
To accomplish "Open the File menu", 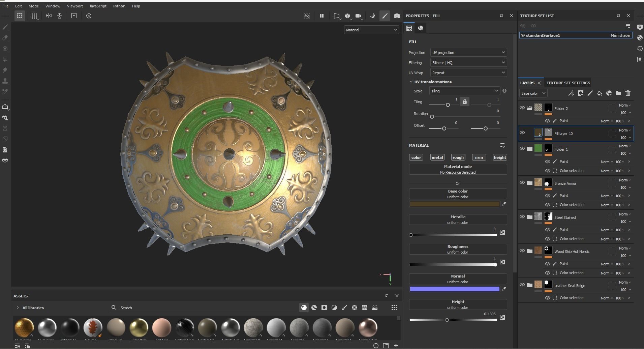I will click(x=5, y=6).
